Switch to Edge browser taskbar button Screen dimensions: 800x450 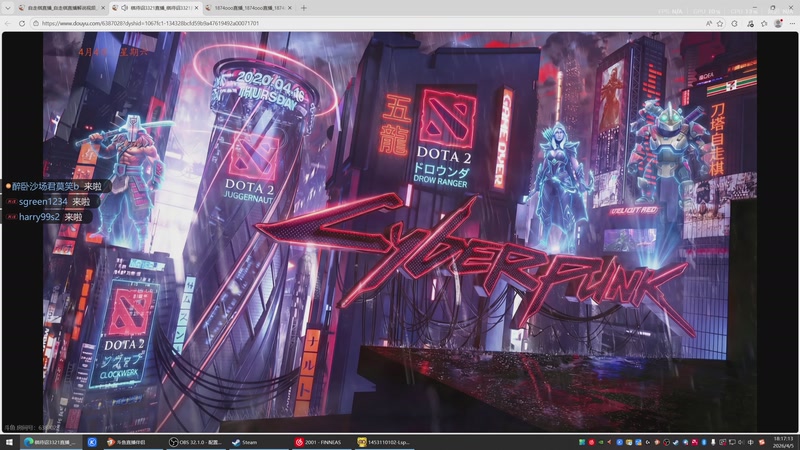pyautogui.click(x=50, y=442)
